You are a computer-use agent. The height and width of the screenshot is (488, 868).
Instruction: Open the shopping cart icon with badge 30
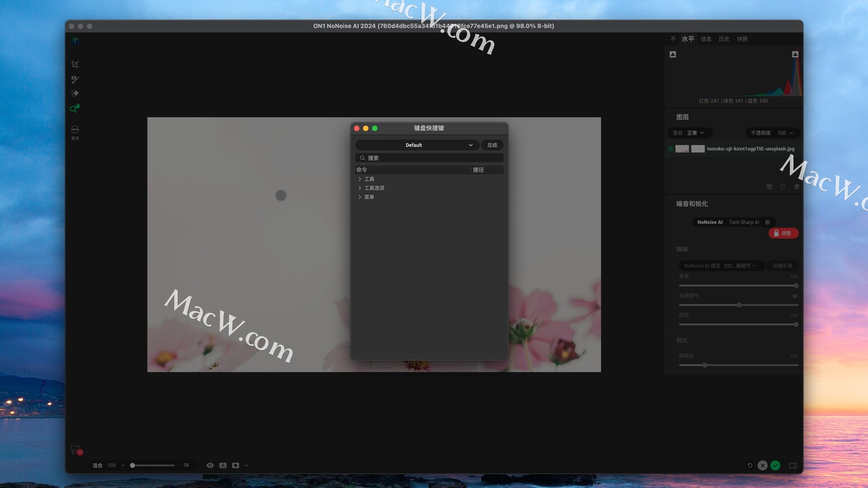coord(76,450)
